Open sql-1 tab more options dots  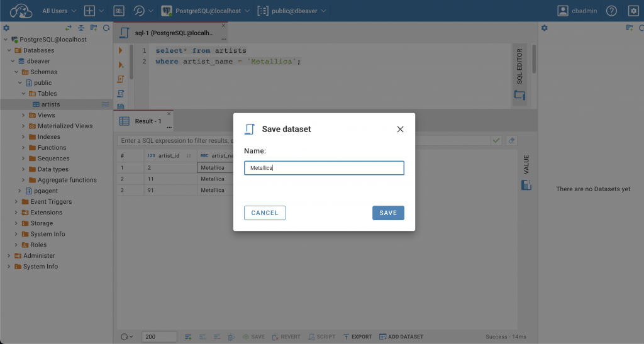pyautogui.click(x=224, y=39)
